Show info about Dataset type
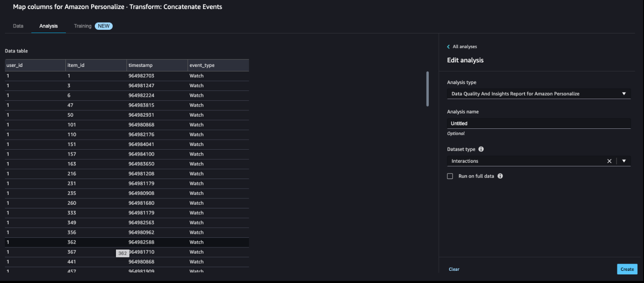Image resolution: width=644 pixels, height=283 pixels. coord(481,149)
